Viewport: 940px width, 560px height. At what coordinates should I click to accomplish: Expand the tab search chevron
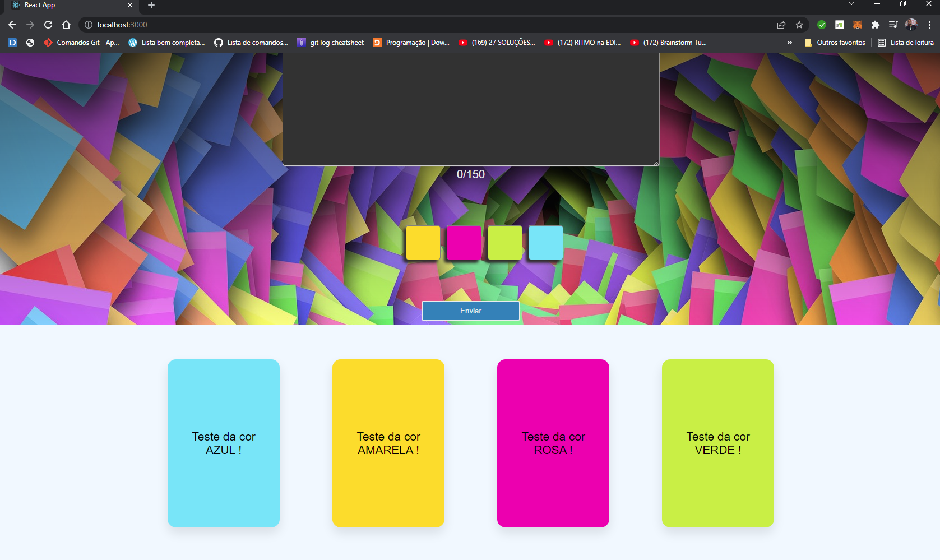point(851,4)
